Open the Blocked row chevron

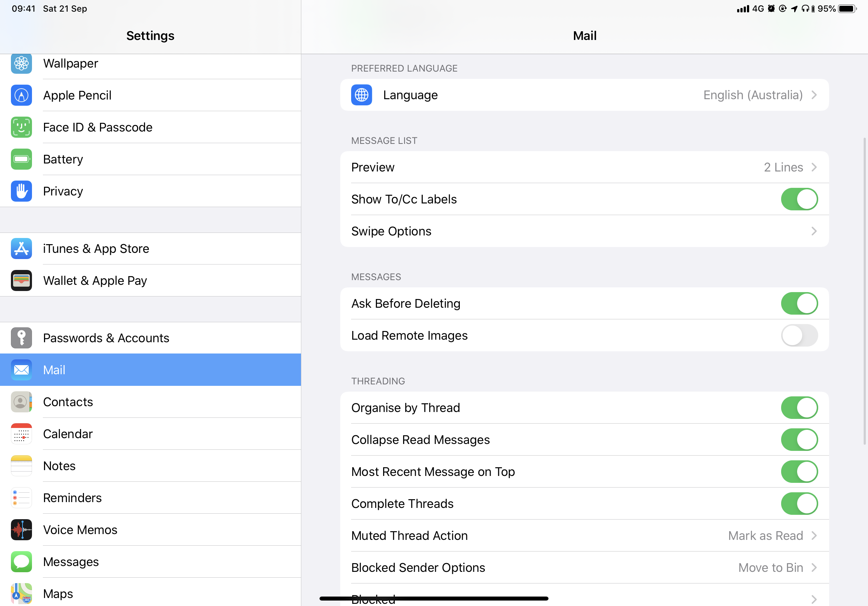pyautogui.click(x=814, y=599)
